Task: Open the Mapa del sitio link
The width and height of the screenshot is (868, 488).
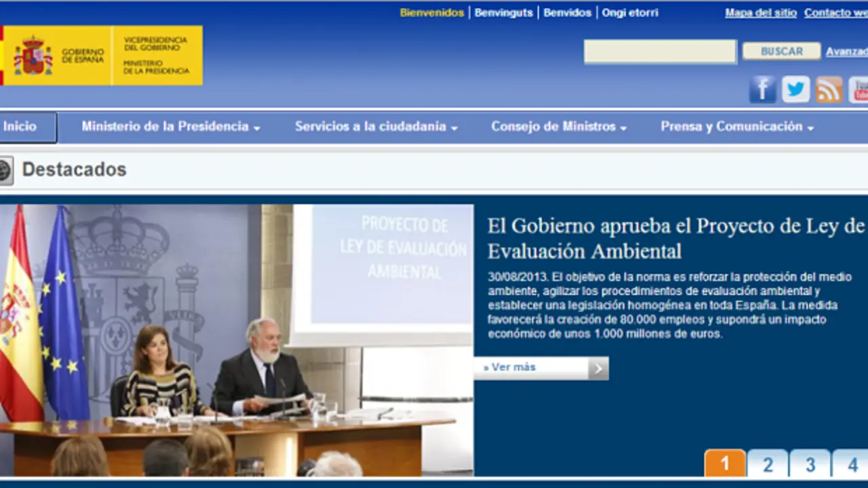Action: (x=761, y=13)
